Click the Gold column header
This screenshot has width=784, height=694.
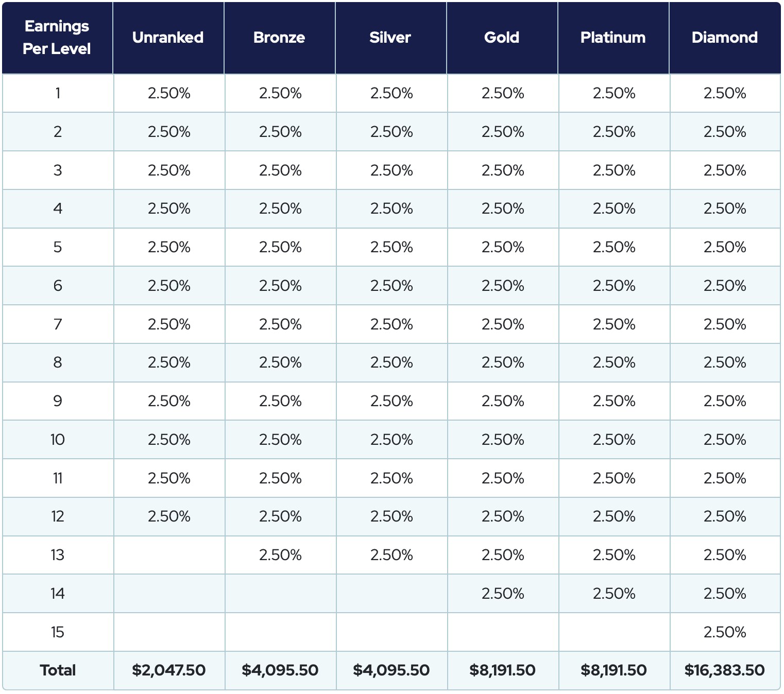tap(502, 38)
